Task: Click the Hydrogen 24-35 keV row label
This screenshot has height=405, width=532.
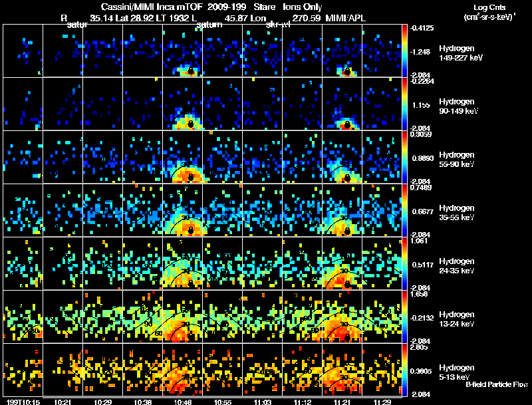Action: 457,266
